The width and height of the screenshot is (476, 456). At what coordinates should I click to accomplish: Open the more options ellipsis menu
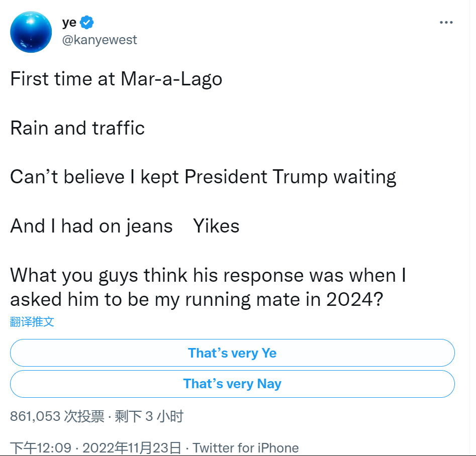(x=446, y=23)
